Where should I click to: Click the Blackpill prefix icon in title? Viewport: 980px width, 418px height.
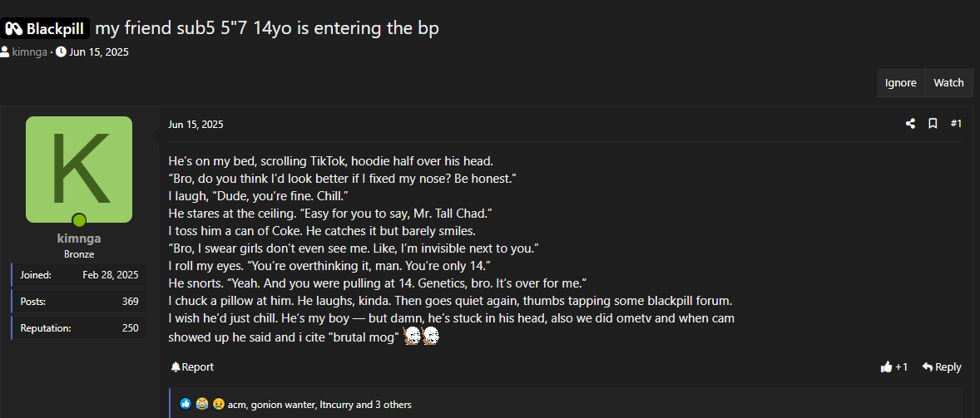pyautogui.click(x=14, y=29)
